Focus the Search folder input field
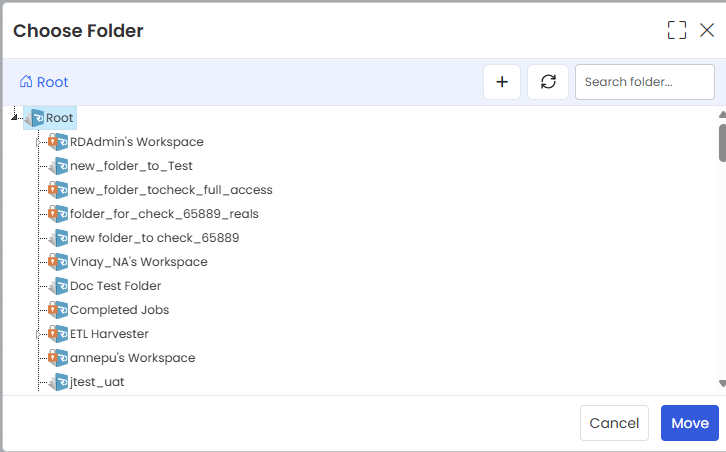 coord(645,82)
